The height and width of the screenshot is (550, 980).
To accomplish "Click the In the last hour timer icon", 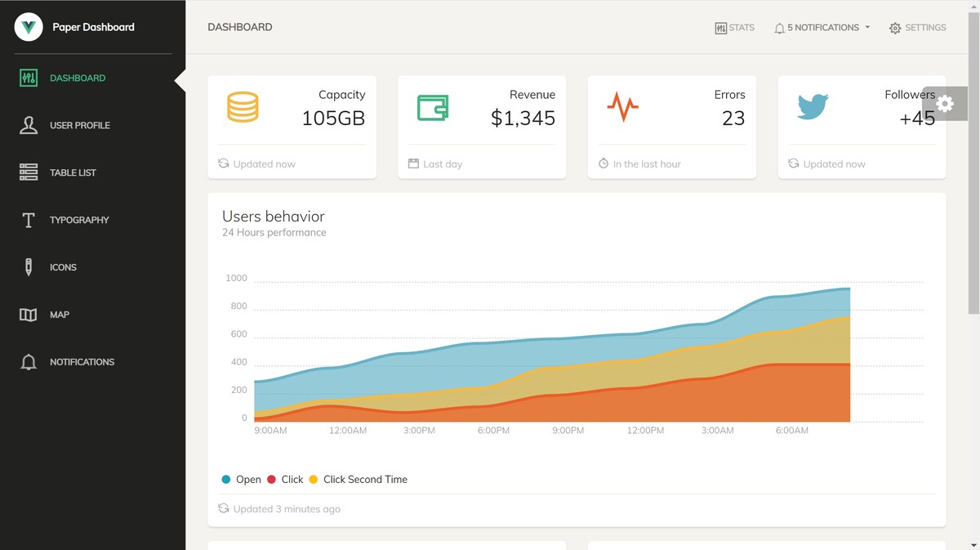I will pos(604,163).
